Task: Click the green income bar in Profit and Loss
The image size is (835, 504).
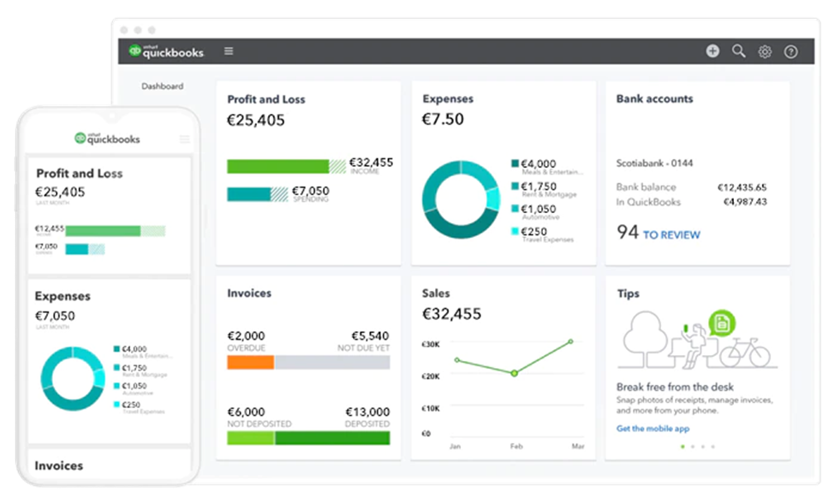Action: [x=286, y=166]
